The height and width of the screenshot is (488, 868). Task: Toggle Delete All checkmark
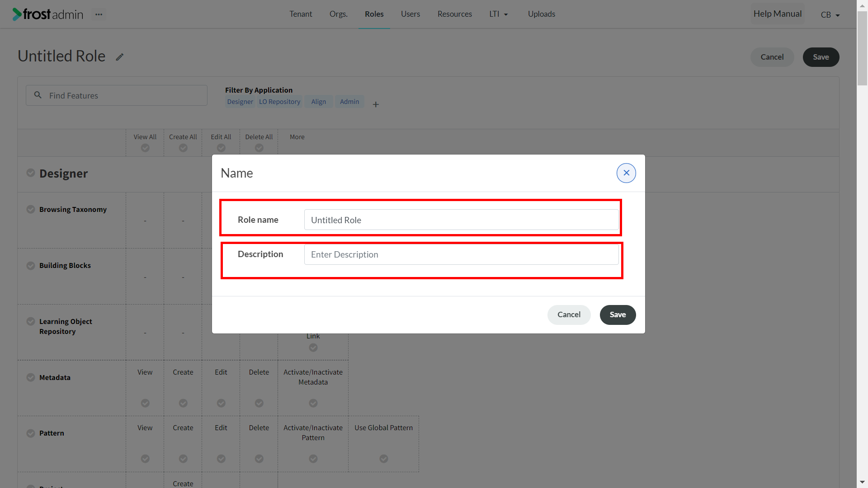tap(259, 148)
